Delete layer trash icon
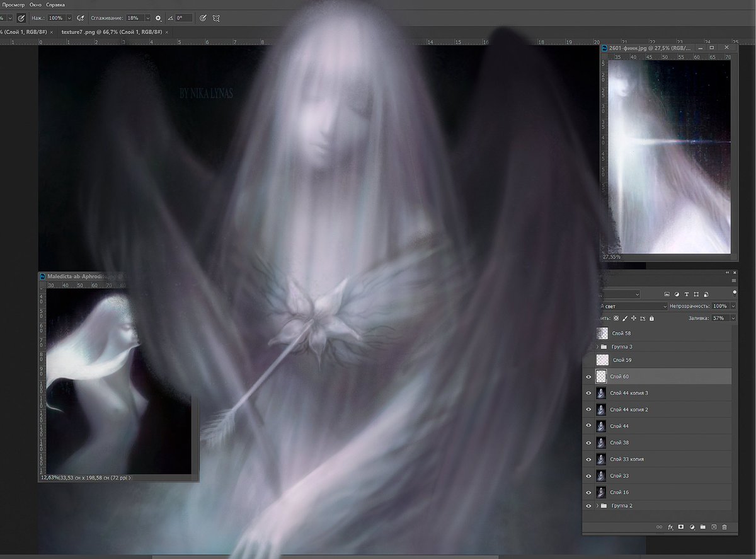 tap(724, 527)
